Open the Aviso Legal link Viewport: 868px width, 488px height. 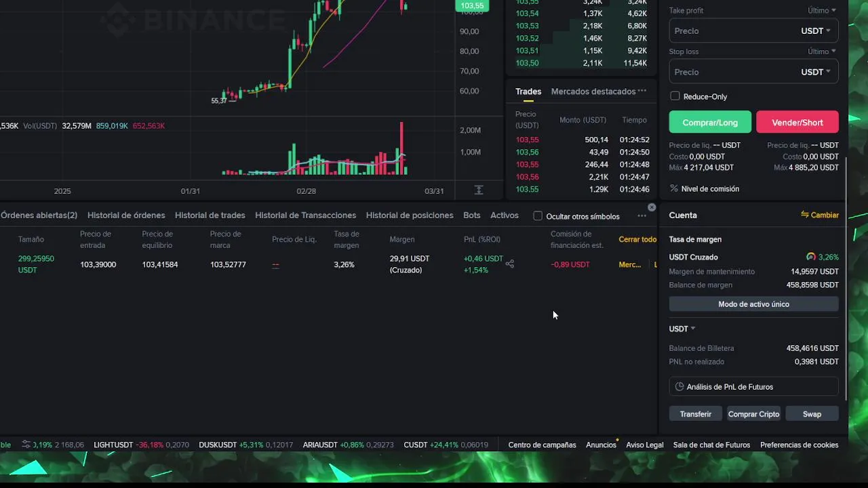(x=645, y=445)
